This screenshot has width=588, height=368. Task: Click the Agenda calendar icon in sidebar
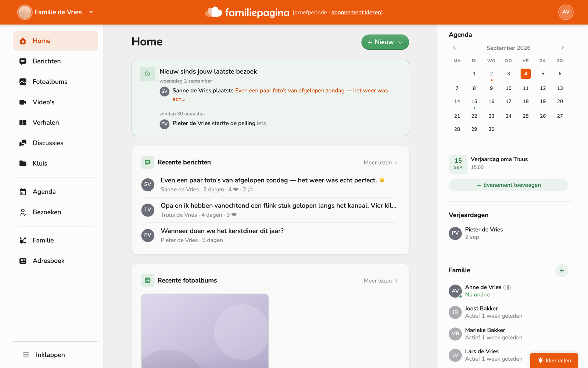(23, 192)
